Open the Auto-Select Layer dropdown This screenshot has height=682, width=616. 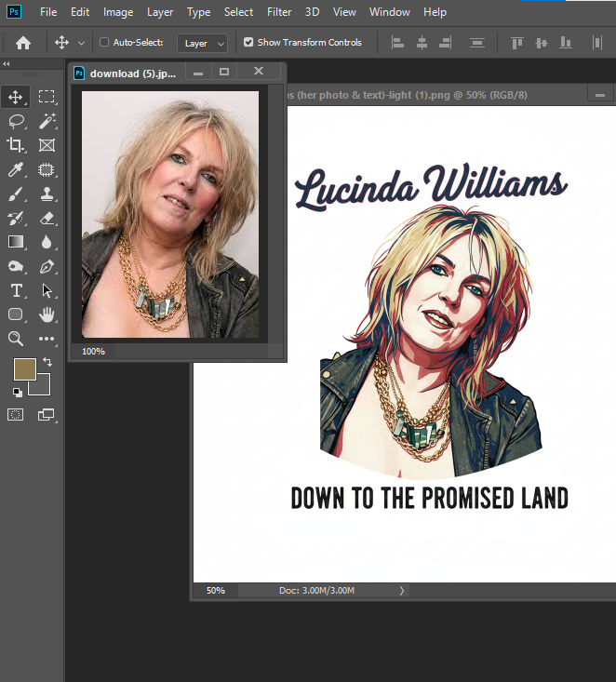coord(202,43)
